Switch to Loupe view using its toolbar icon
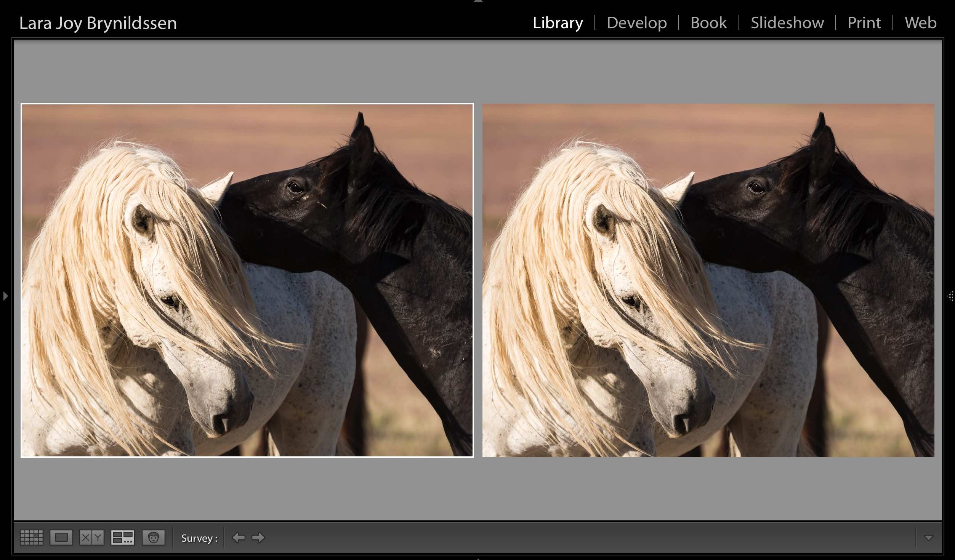The image size is (955, 560). tap(61, 538)
